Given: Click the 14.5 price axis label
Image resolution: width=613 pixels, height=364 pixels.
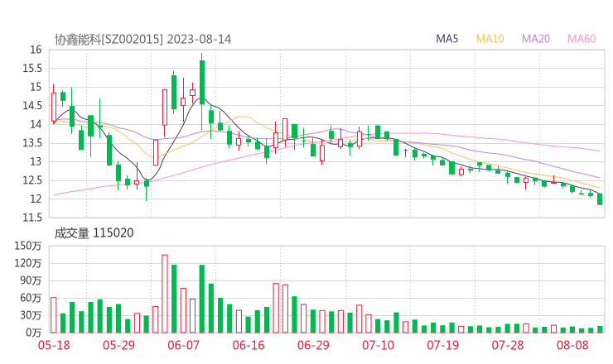Looking at the screenshot, I should click(32, 105).
